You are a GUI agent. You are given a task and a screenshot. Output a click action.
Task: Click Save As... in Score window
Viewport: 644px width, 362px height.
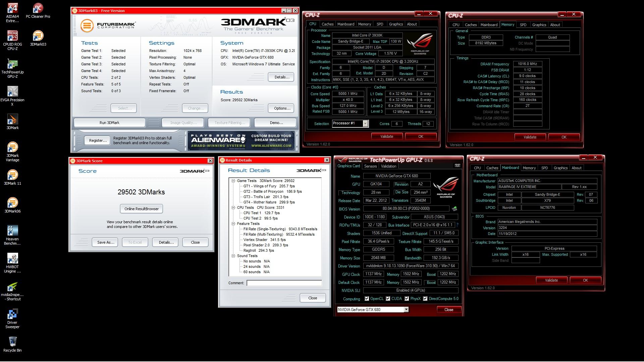(x=105, y=242)
